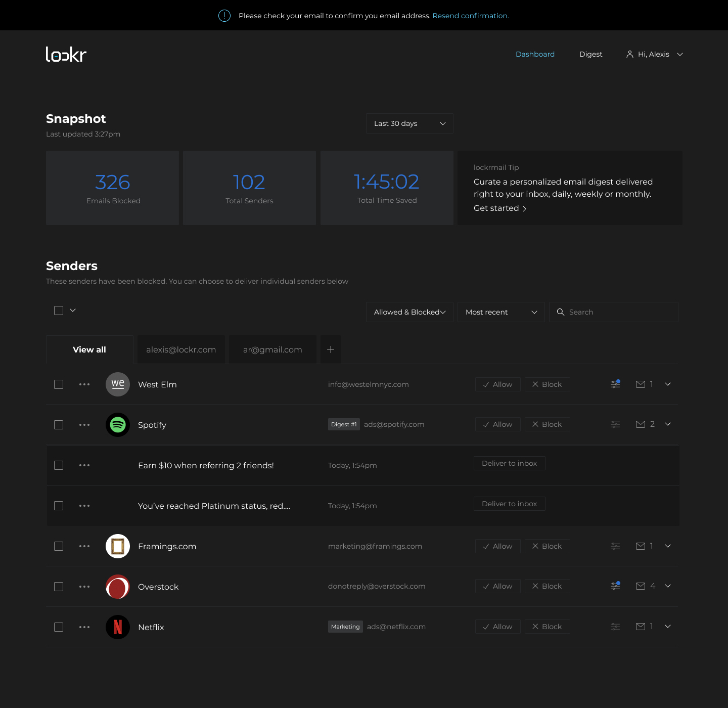Viewport: 728px width, 708px height.
Task: Deliver the Earn $10 referral email to inbox
Action: [x=509, y=463]
